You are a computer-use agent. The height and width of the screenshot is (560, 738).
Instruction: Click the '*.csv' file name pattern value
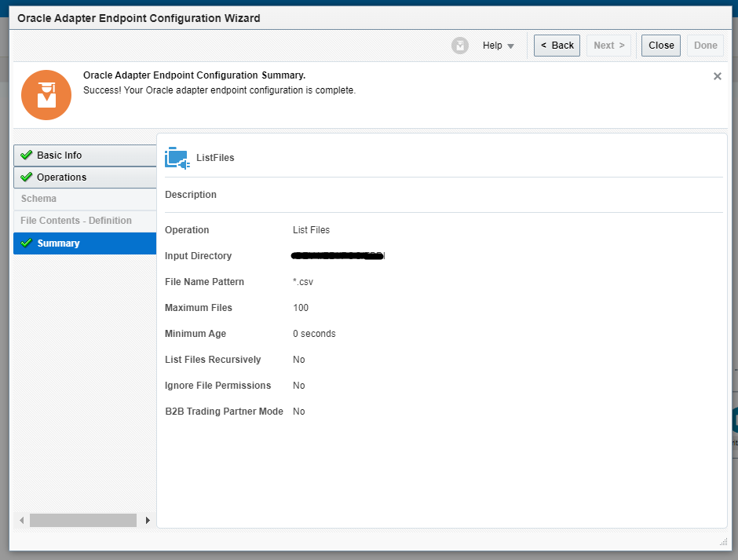click(302, 282)
